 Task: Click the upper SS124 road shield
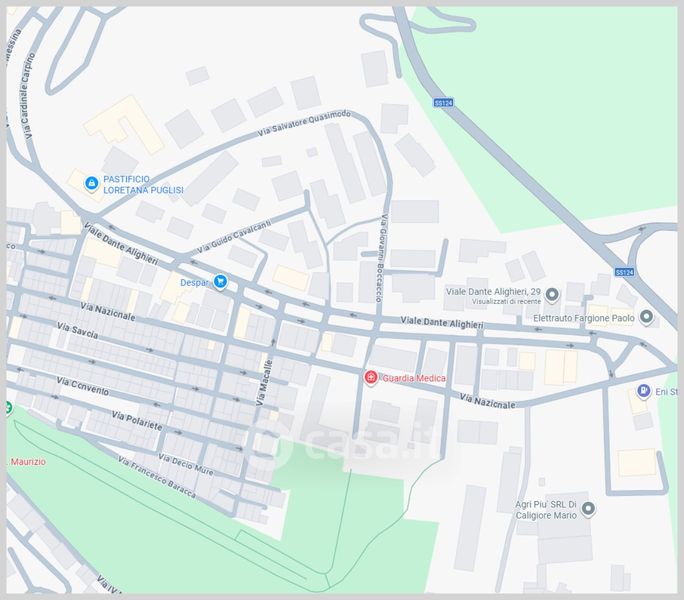[x=444, y=103]
